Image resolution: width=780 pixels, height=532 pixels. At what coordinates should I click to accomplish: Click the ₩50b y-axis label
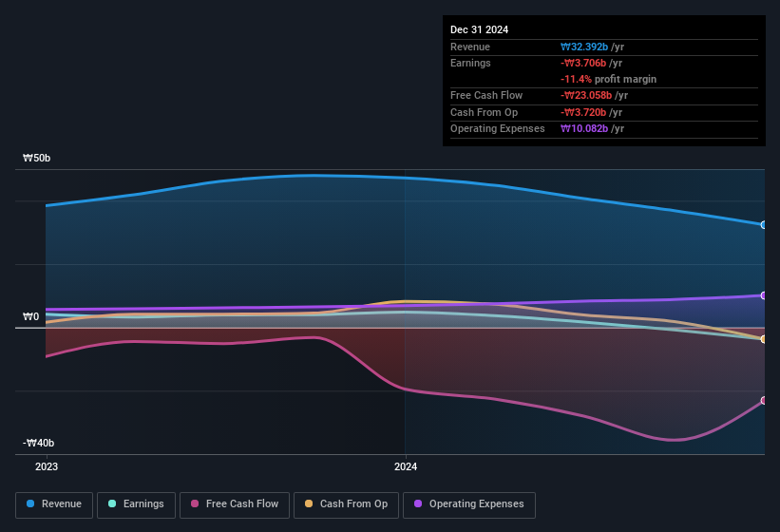(x=37, y=158)
